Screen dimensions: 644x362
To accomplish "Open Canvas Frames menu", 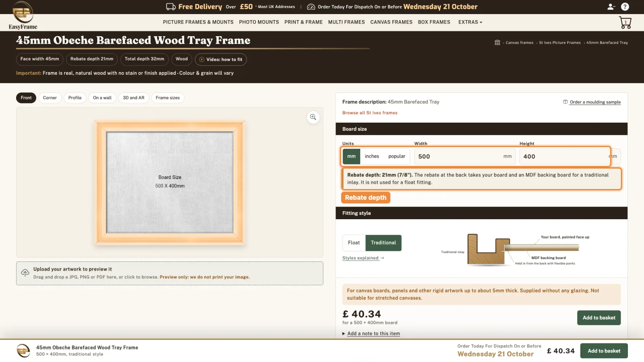I will pyautogui.click(x=391, y=22).
